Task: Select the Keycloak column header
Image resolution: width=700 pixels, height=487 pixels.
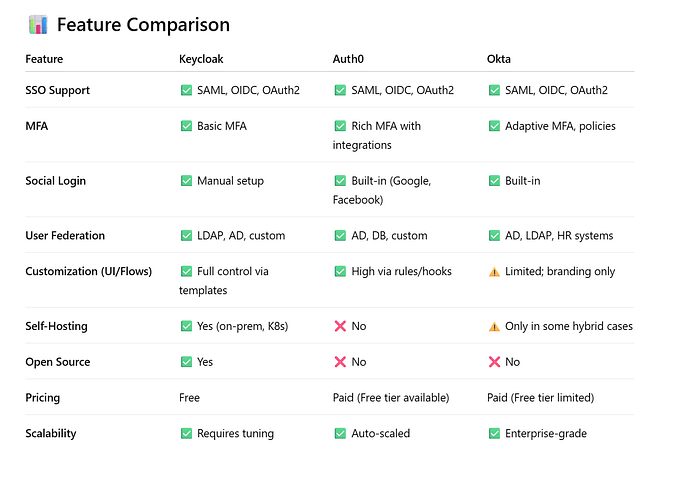Action: pyautogui.click(x=203, y=59)
